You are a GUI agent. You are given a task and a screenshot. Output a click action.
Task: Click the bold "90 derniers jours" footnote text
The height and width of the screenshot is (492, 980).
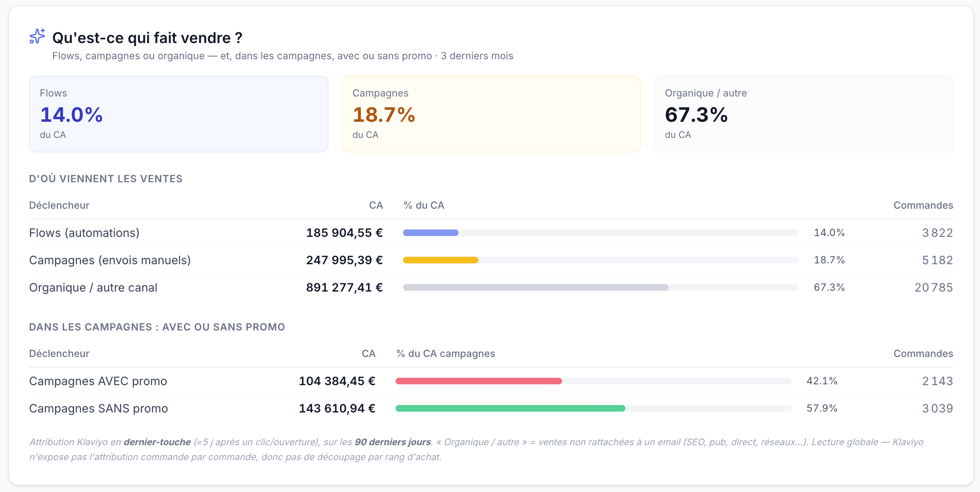tap(393, 442)
